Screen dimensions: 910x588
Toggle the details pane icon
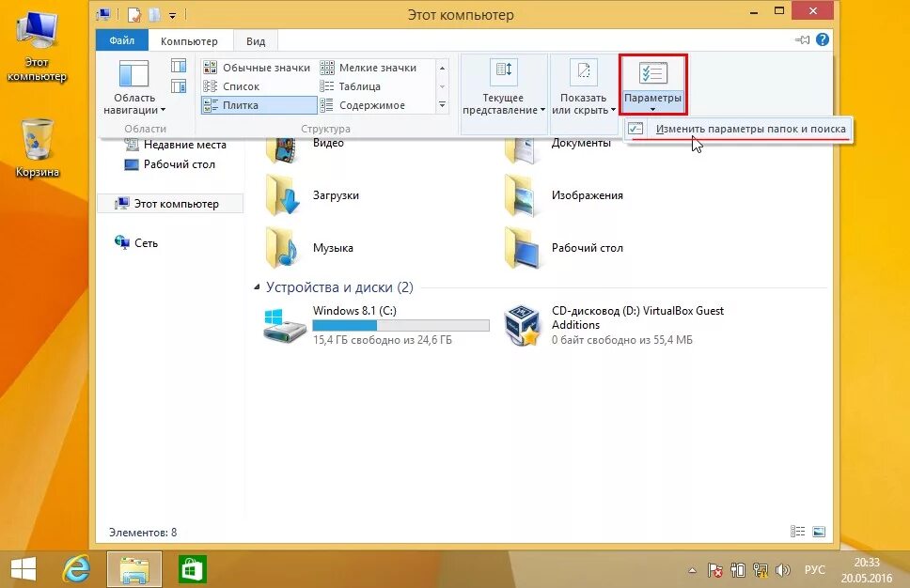point(179,86)
